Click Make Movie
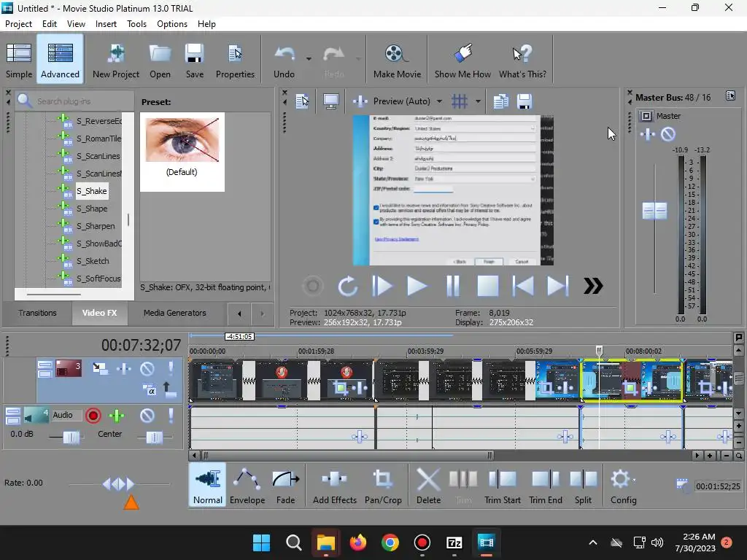 point(397,60)
